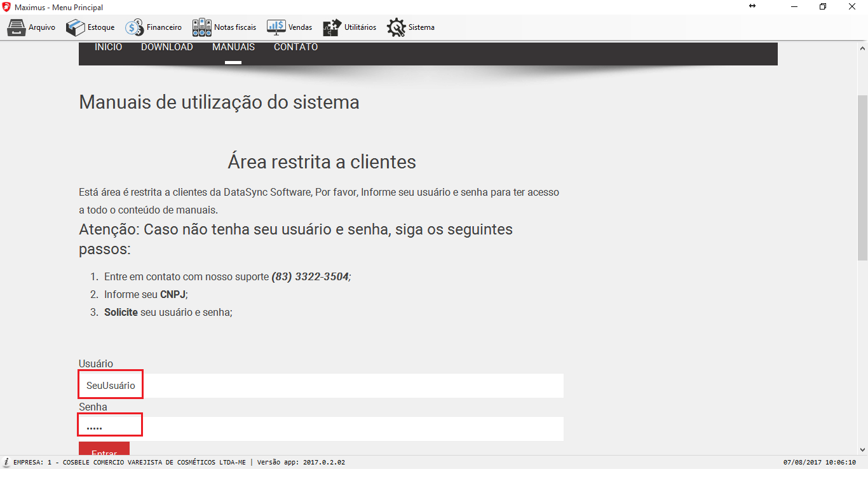Restore down the Maximus window
This screenshot has height=488, width=868.
(x=823, y=6)
